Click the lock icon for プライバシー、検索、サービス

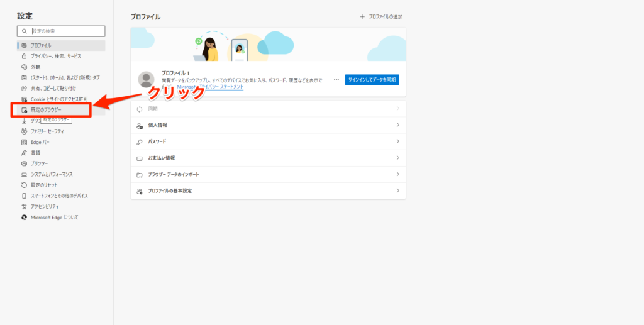(x=24, y=56)
